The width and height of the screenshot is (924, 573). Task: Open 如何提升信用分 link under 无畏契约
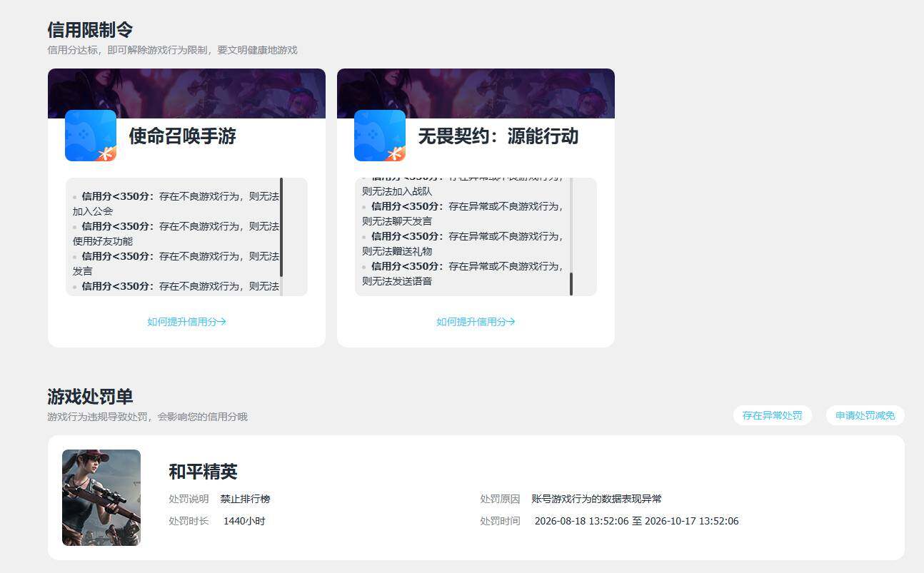pyautogui.click(x=476, y=322)
